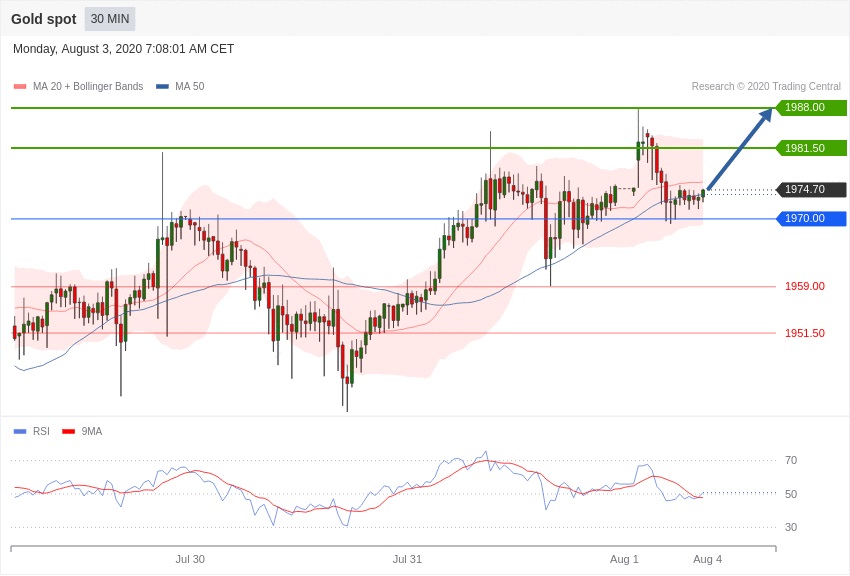The height and width of the screenshot is (576, 850).
Task: Click the 9MA legend label
Action: point(92,431)
